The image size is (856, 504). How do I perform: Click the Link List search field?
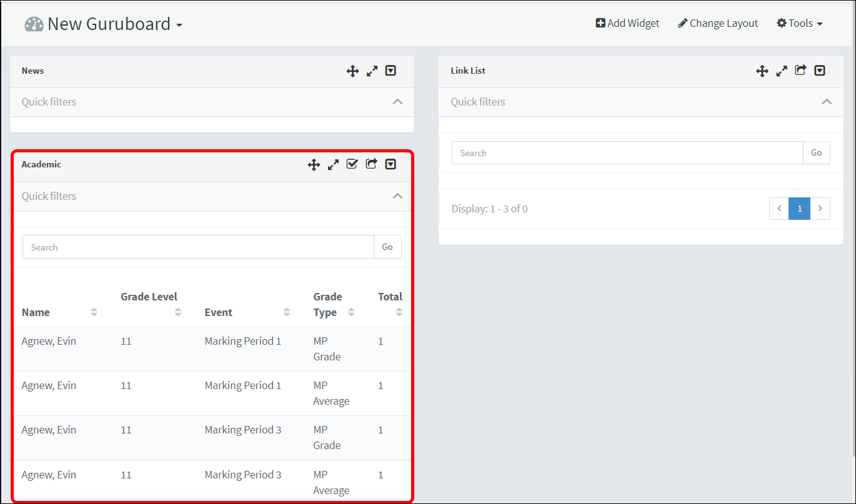click(x=627, y=153)
